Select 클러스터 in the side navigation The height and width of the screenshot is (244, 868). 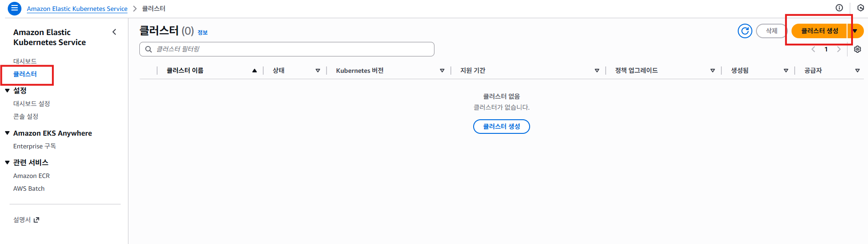25,74
